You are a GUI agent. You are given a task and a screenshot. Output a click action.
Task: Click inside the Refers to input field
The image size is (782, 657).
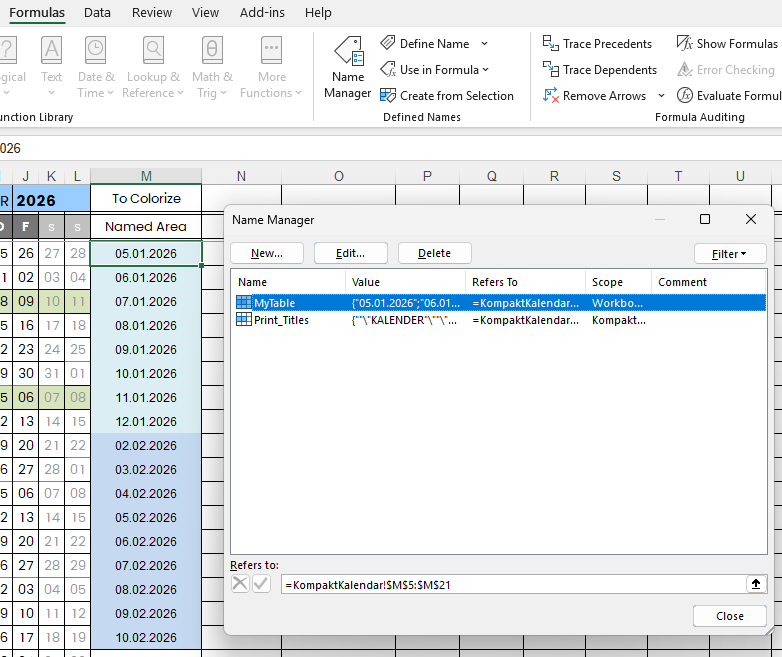click(510, 585)
